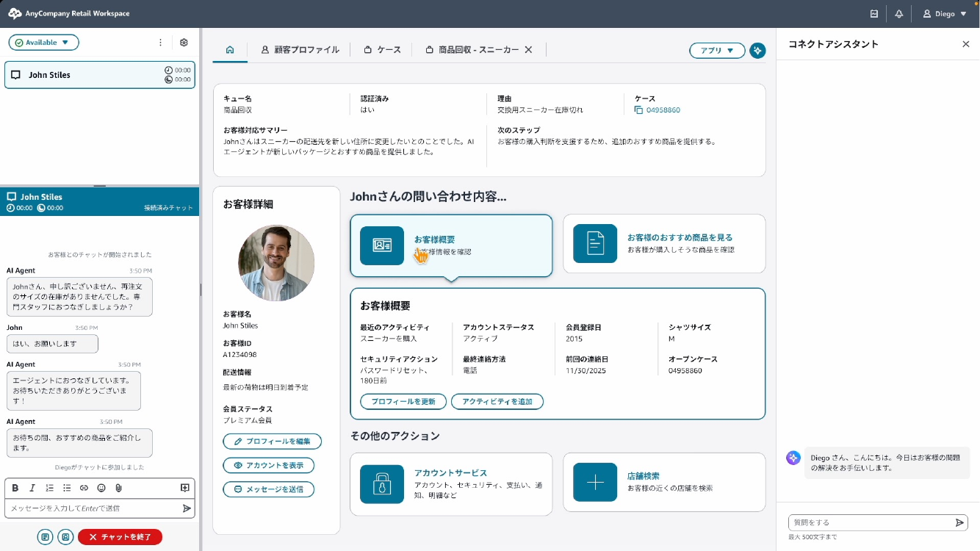Change the Available status dropdown

tap(44, 43)
